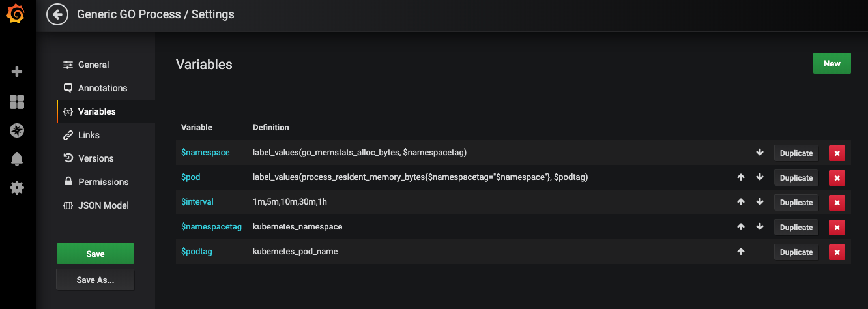Open the General settings section
Image resolution: width=868 pixels, height=309 pixels.
tap(93, 65)
